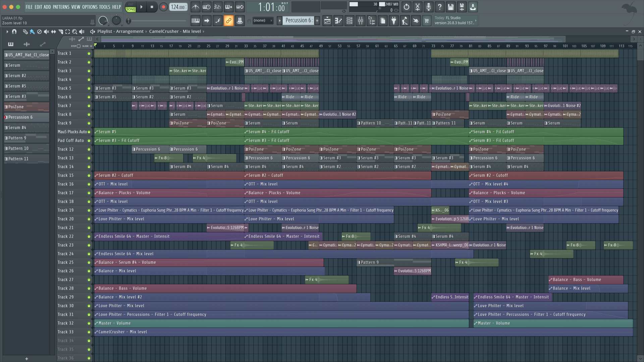Expand the pattern list arrow before Percussion 6
Screen dimensions: 644x362
tap(279, 20)
